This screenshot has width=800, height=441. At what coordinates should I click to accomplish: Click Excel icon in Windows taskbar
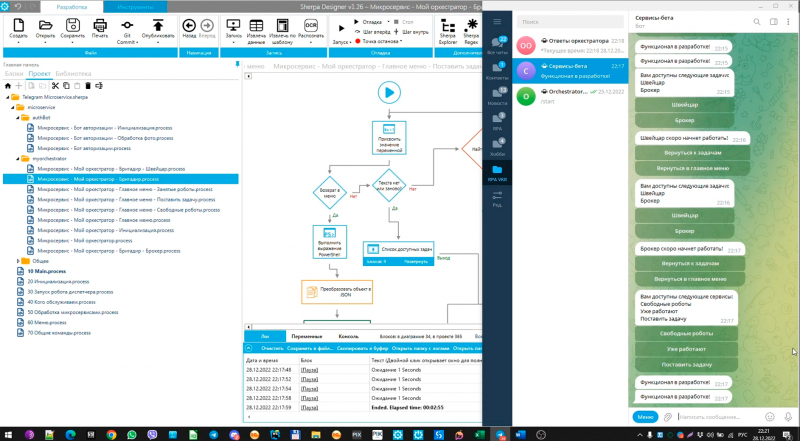point(480,434)
